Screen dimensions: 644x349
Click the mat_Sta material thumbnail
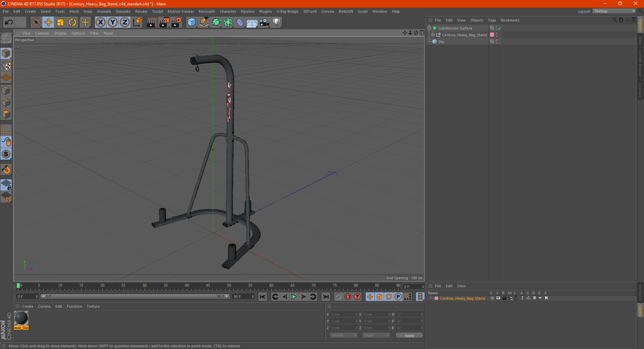click(x=21, y=318)
